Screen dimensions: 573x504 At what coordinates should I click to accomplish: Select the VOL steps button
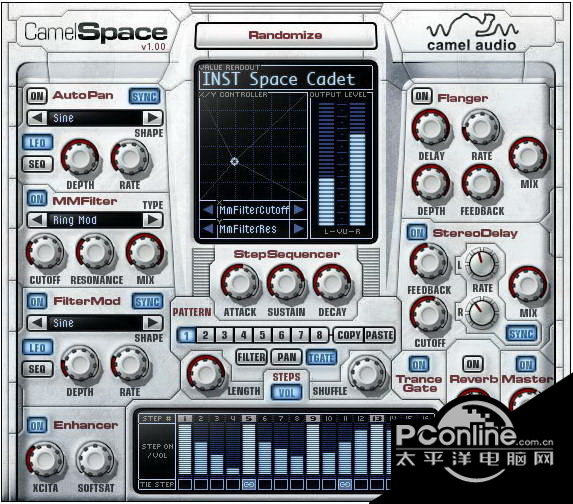coord(287,393)
